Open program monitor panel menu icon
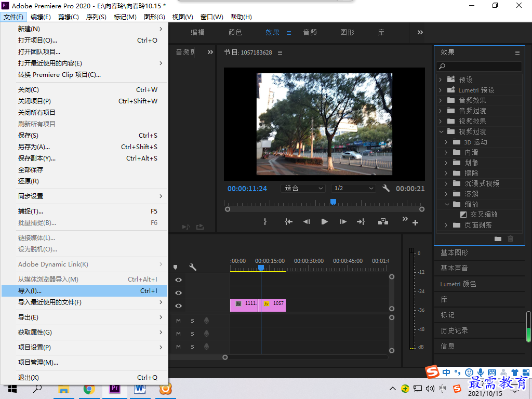532x399 pixels. 280,52
